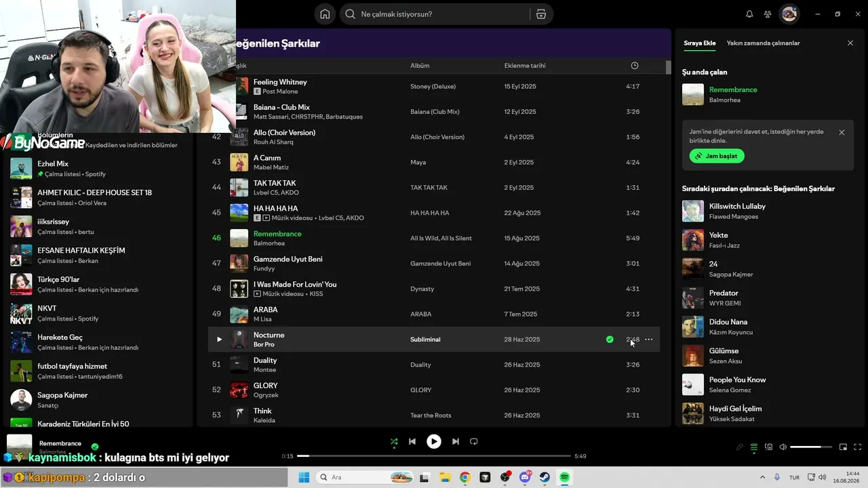Toggle liked checkmark for Nocturne
Screen dimensions: 868x488
pyautogui.click(x=610, y=340)
